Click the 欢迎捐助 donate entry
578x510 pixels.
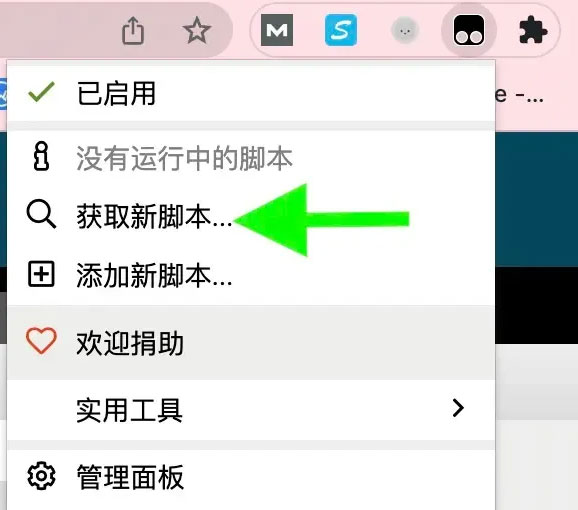251,343
